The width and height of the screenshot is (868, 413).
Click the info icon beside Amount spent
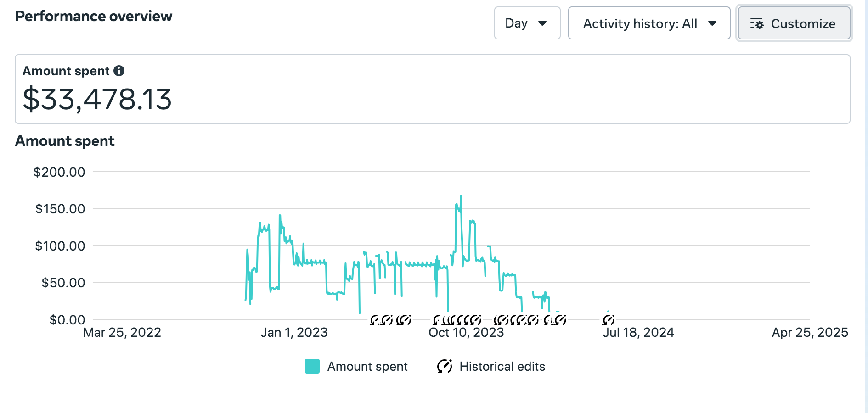[x=119, y=71]
